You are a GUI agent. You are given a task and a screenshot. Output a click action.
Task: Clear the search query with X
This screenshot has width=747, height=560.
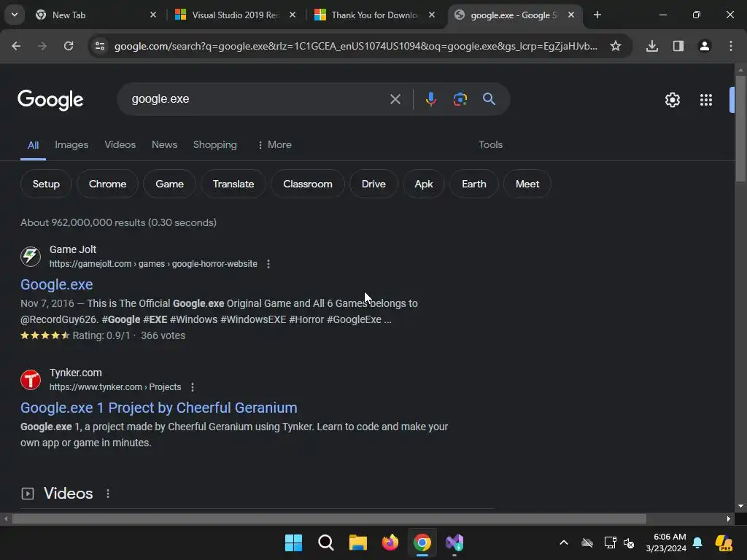click(x=395, y=99)
